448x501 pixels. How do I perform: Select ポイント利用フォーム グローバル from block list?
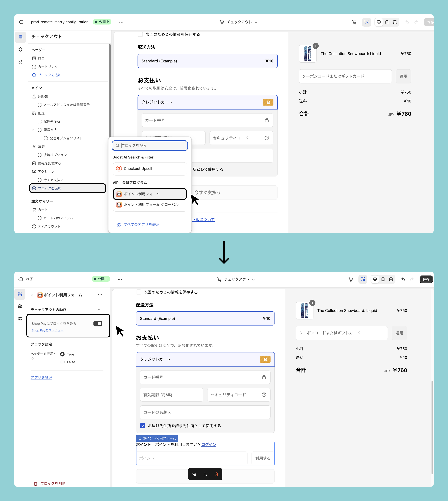click(150, 205)
